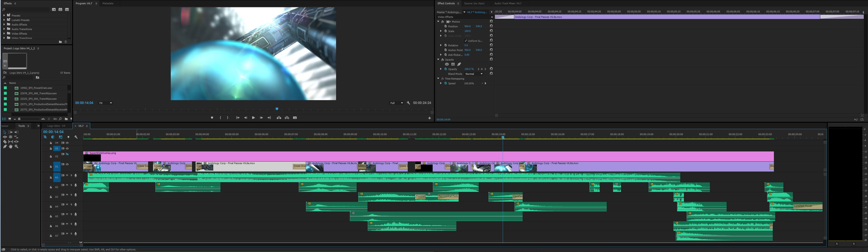Switch to Audio Track Mixer tab
The width and height of the screenshot is (868, 252).
[508, 3]
